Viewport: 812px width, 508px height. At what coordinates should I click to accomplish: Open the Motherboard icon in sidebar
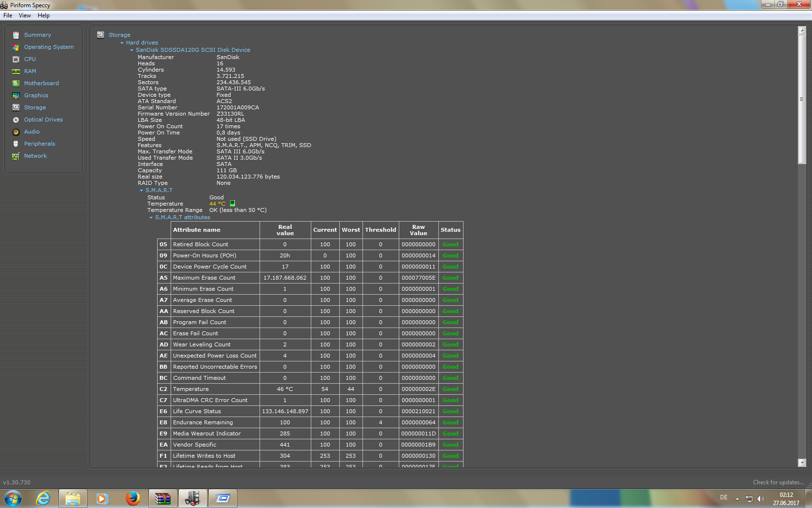tap(16, 83)
